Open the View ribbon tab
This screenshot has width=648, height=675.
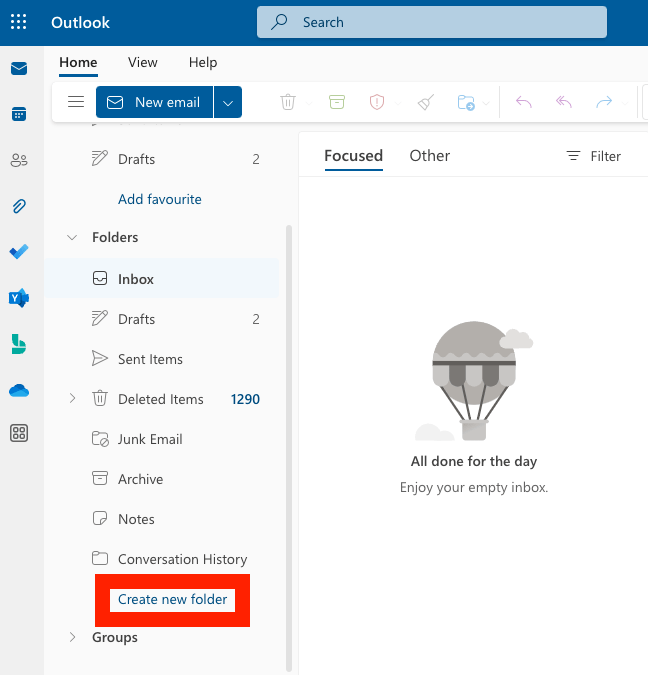coord(142,62)
